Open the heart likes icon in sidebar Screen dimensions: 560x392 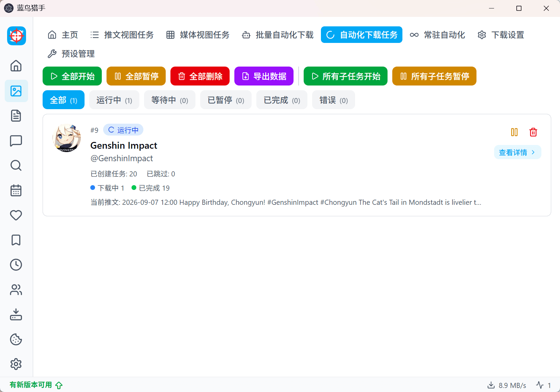[16, 215]
